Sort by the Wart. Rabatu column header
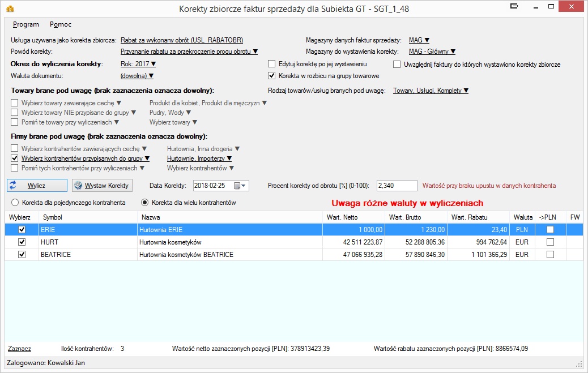 478,217
